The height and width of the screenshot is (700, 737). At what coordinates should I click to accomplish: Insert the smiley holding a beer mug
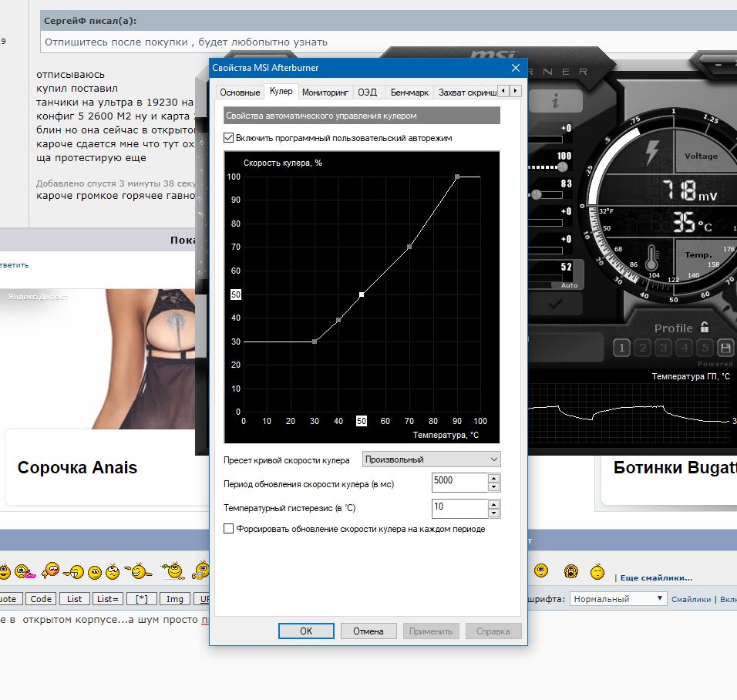coord(201,570)
